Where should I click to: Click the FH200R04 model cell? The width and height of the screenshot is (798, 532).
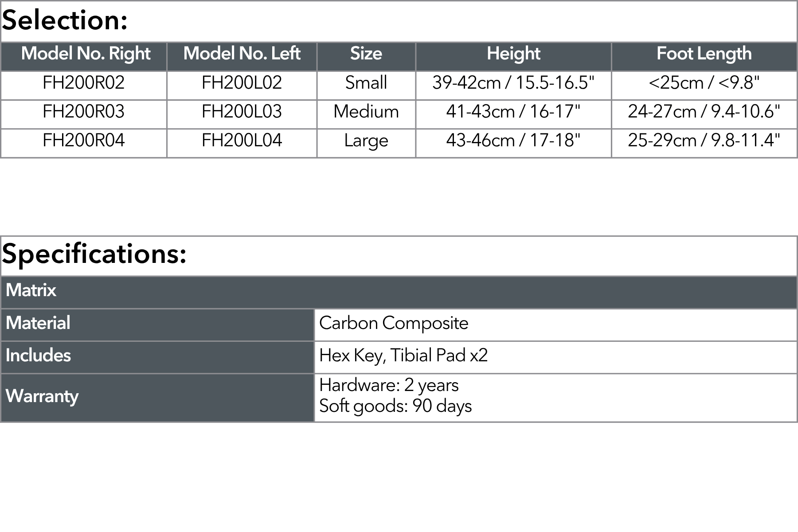tap(84, 141)
